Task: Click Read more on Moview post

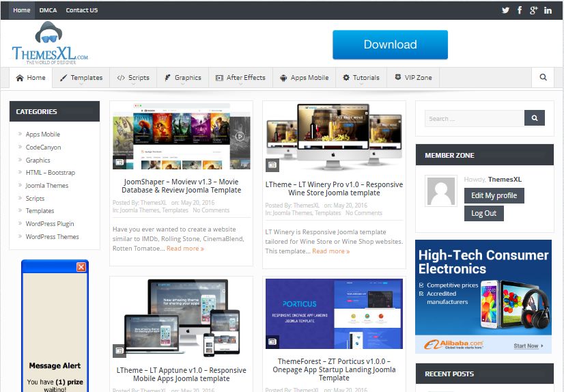Action: pos(185,249)
